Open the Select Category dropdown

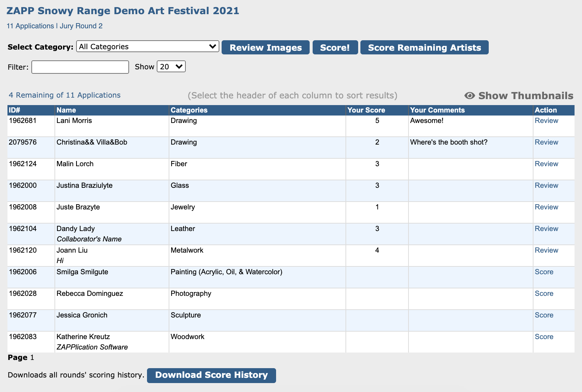(x=147, y=47)
